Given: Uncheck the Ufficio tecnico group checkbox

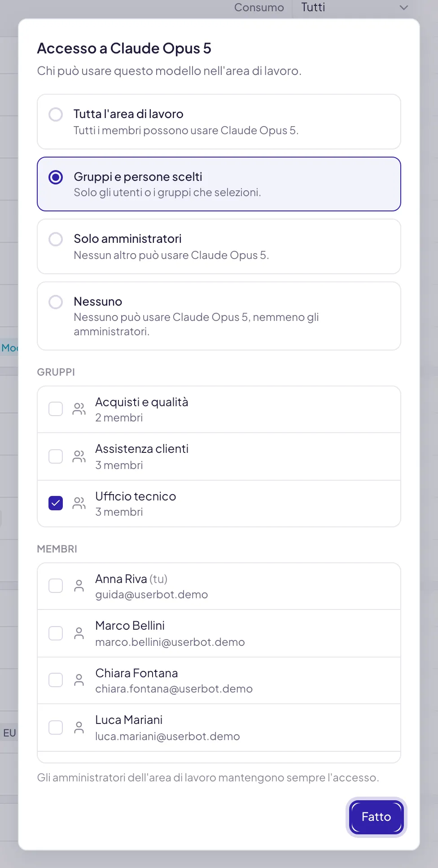Looking at the screenshot, I should pyautogui.click(x=56, y=503).
